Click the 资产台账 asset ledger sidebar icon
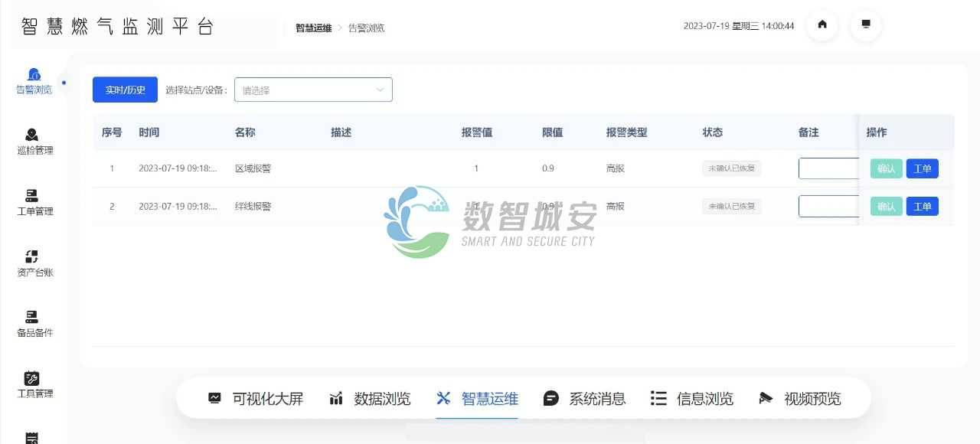980x444 pixels. pyautogui.click(x=32, y=257)
